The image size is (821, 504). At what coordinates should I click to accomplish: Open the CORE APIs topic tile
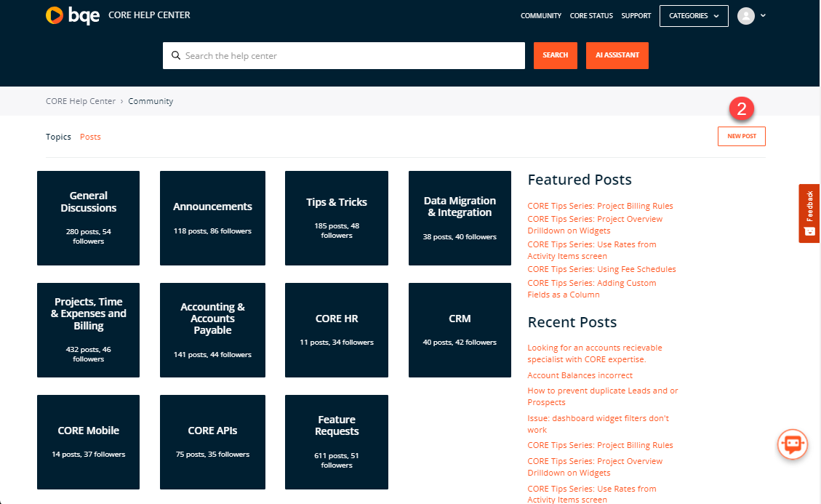pos(212,442)
